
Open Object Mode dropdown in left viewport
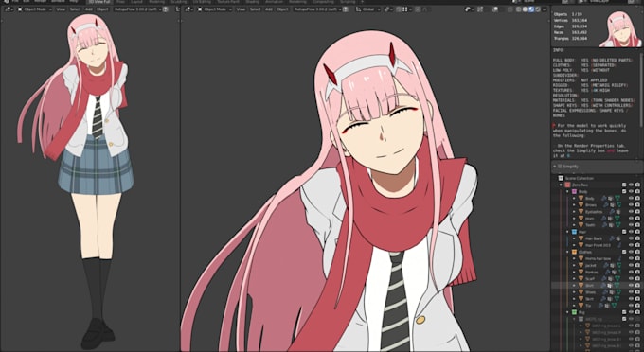(x=35, y=9)
